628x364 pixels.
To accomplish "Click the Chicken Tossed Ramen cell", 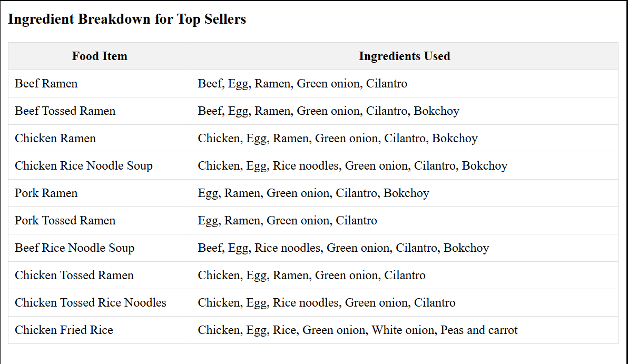I will point(74,276).
